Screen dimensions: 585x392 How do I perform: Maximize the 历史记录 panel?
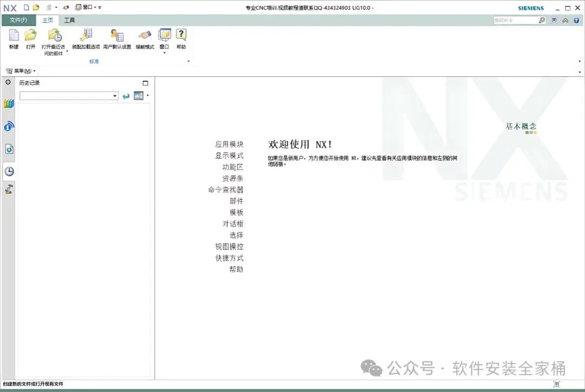146,83
